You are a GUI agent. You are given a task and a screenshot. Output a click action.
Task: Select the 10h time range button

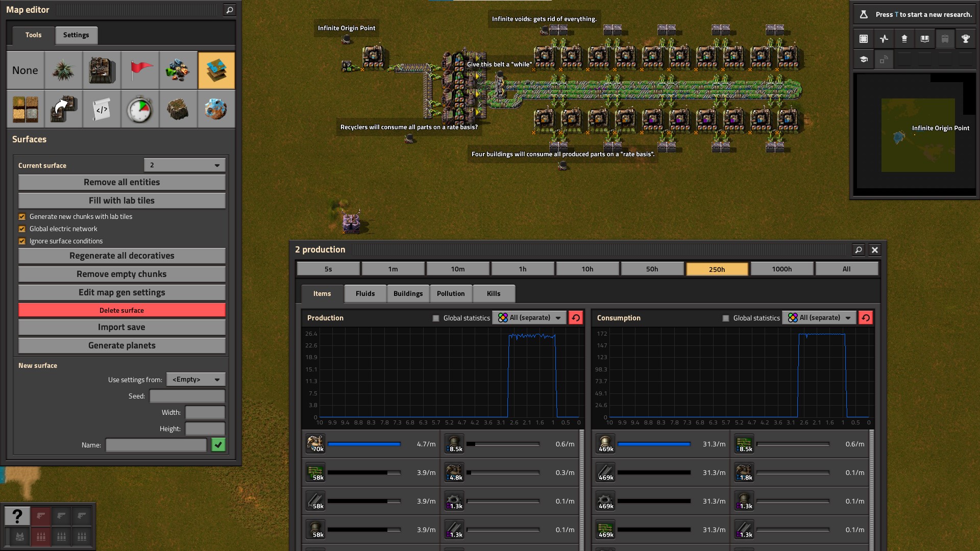587,269
